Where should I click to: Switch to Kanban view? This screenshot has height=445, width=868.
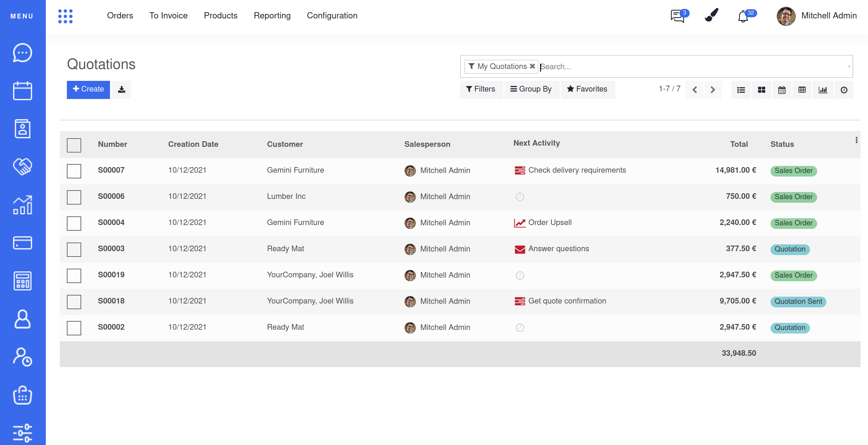tap(761, 90)
